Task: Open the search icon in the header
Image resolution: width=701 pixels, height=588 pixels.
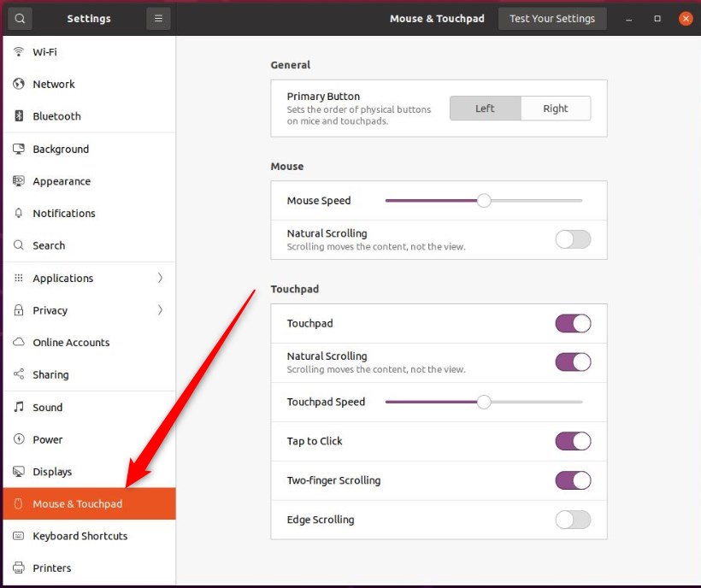Action: (20, 18)
